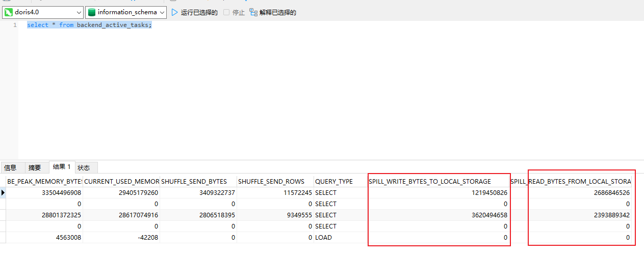644x257 pixels.
Task: Expand the information_schema database dropdown
Action: (x=162, y=12)
